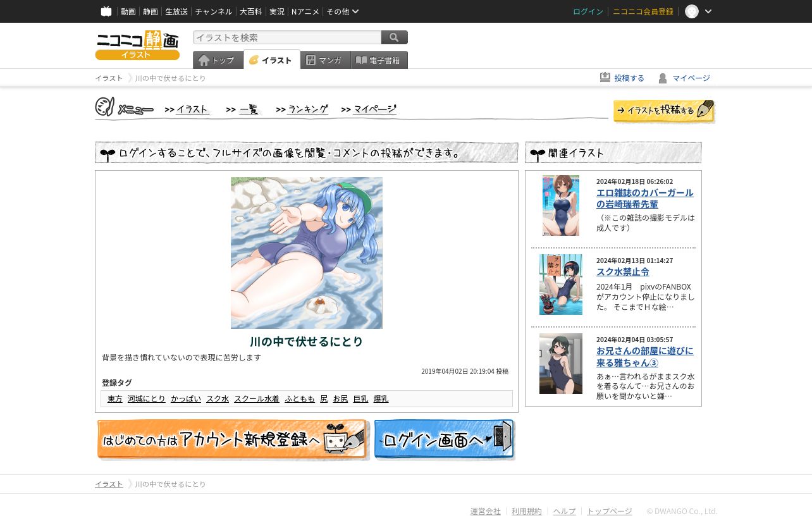Click the niconico TV icon in top bar
Screen dimensions: 812x528
[106, 11]
